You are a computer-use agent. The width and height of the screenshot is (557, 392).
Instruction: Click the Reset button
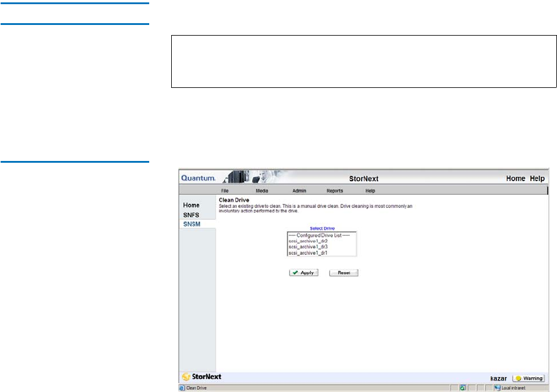(x=344, y=273)
